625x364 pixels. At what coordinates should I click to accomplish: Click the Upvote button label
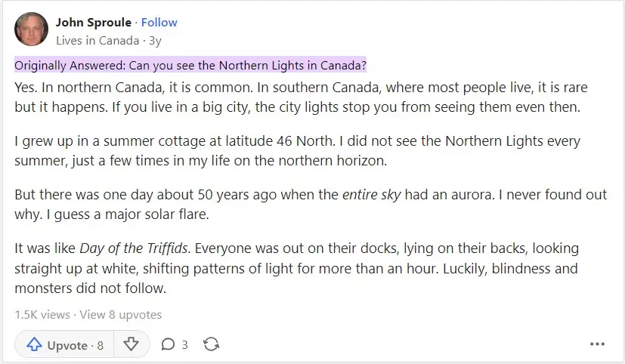click(67, 345)
